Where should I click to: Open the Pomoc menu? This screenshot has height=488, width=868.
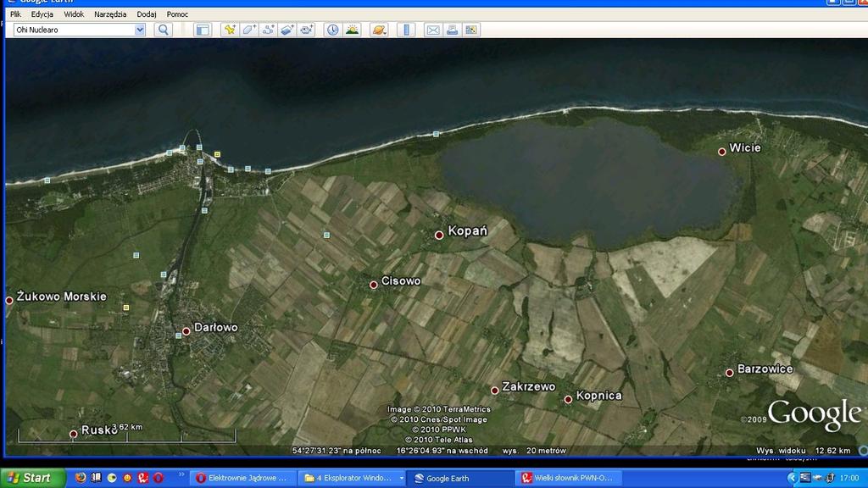pos(177,14)
